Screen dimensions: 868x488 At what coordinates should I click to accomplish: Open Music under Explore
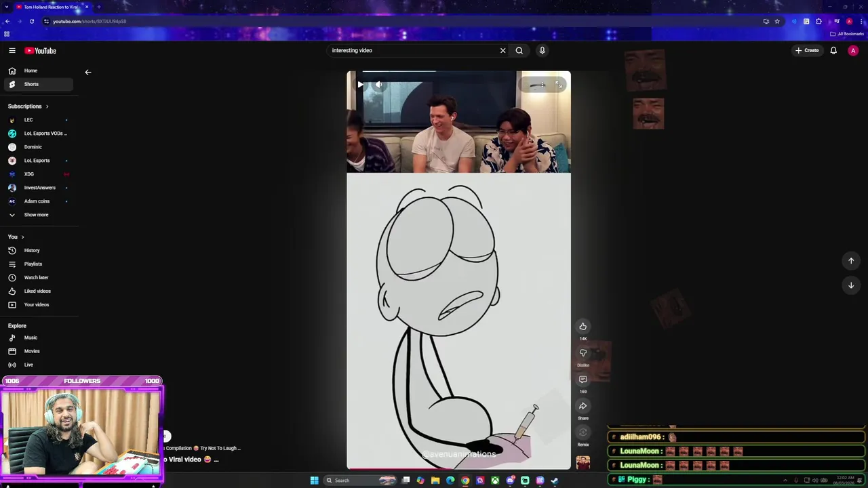[39, 338]
